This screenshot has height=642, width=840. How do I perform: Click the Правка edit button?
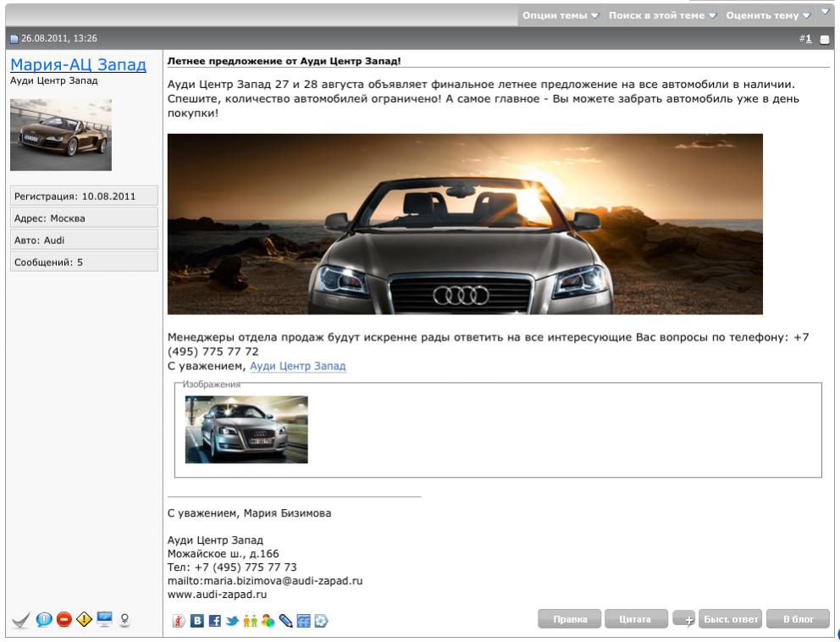(570, 619)
